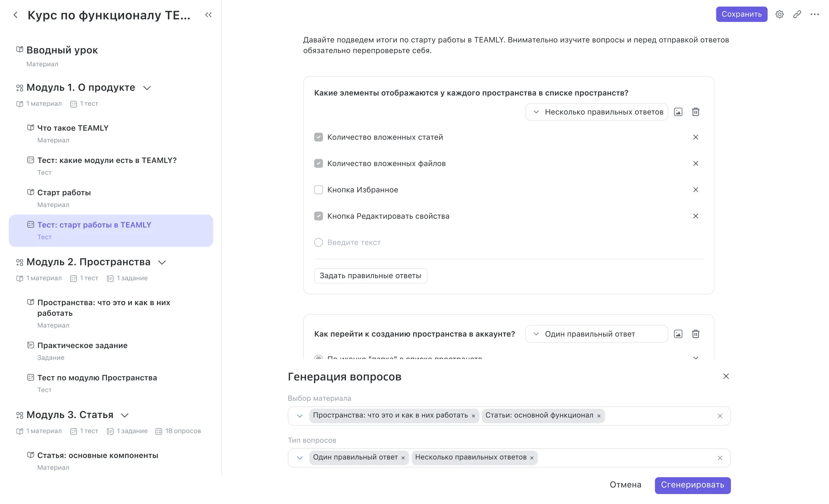This screenshot has height=504, width=829.
Task: Collapse sidebar with double-chevron icon
Action: pos(208,15)
